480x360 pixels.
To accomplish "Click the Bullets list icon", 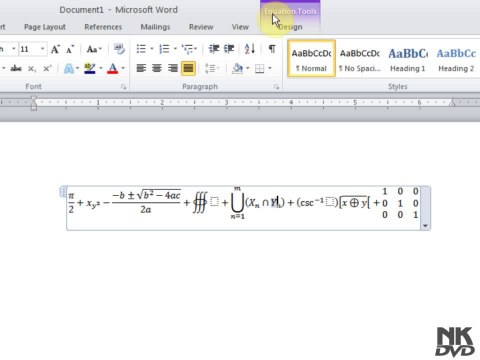I will click(x=141, y=49).
